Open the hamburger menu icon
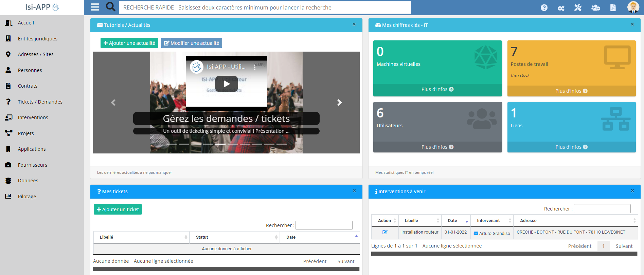This screenshot has width=644, height=275. coord(95,7)
